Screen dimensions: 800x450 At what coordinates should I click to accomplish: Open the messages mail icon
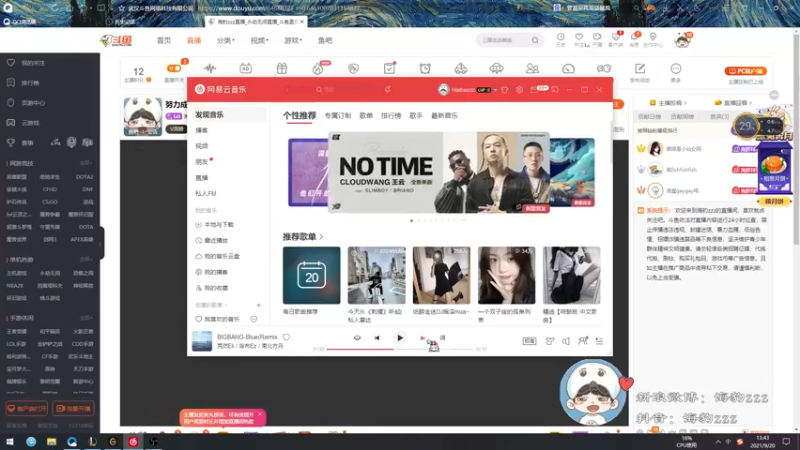tap(534, 89)
